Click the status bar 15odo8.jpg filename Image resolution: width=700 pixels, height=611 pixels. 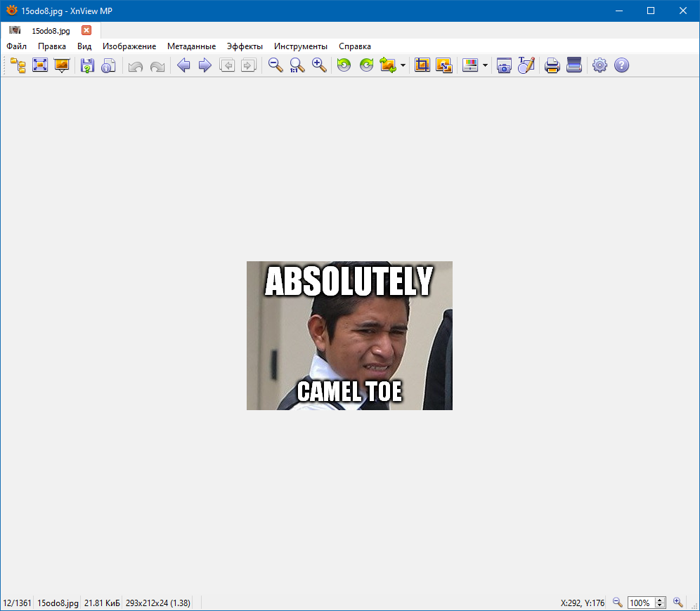pos(58,603)
